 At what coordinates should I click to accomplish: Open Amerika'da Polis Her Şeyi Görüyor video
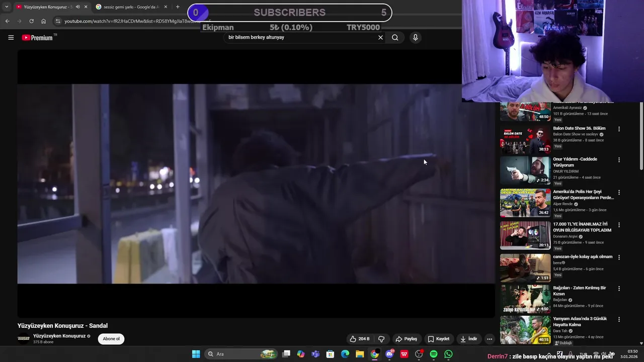[584, 195]
